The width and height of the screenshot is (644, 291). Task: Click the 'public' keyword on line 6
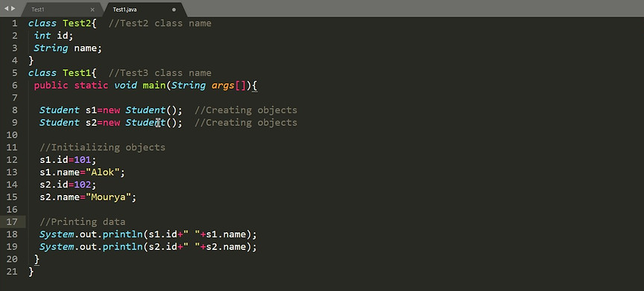click(x=51, y=86)
